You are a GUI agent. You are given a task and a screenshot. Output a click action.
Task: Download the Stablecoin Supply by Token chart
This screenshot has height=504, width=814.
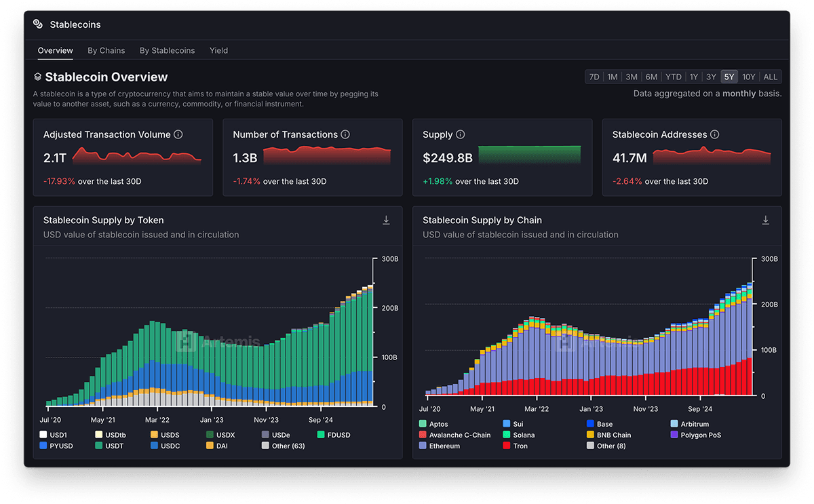pyautogui.click(x=386, y=220)
